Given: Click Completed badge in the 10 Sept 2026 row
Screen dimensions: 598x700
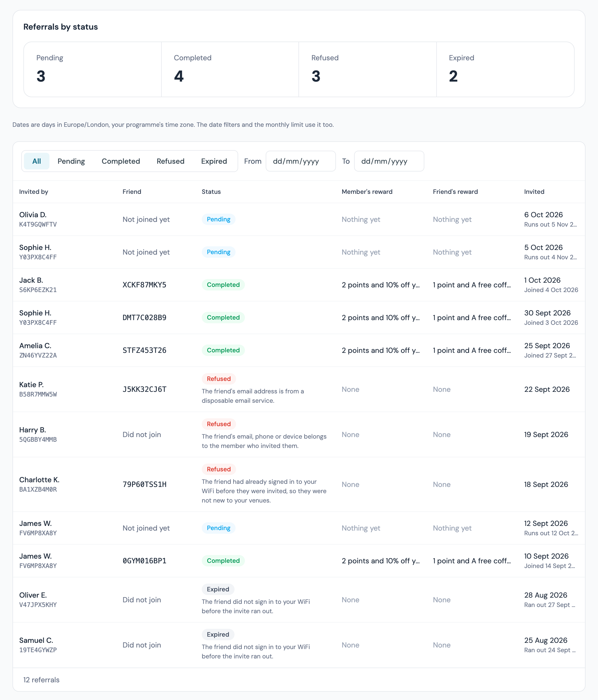Looking at the screenshot, I should [223, 561].
